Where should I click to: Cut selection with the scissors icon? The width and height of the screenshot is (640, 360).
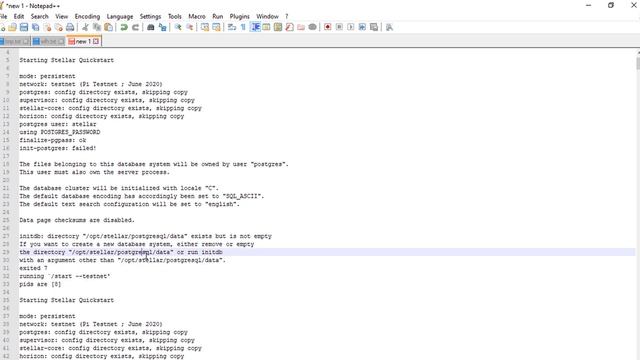(85, 27)
